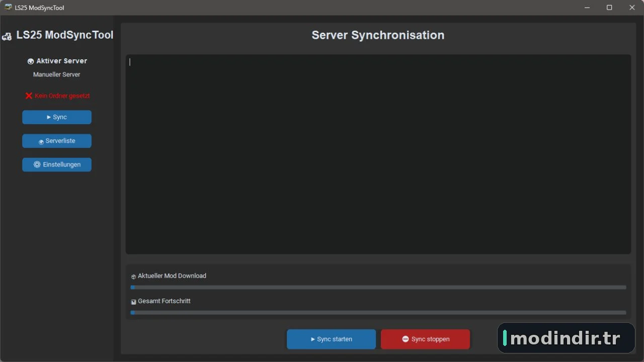This screenshot has height=362, width=644.
Task: Maximize the LS25 ModSyncTool window
Action: coord(609,8)
